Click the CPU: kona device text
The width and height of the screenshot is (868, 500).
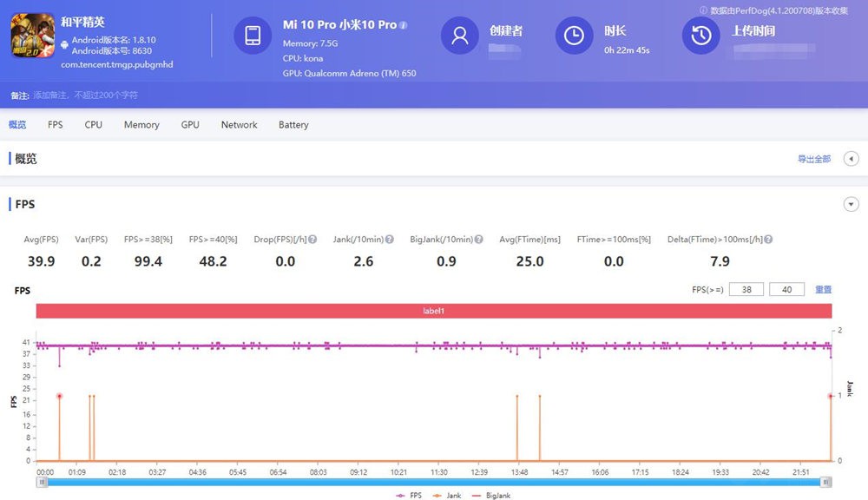[x=303, y=58]
